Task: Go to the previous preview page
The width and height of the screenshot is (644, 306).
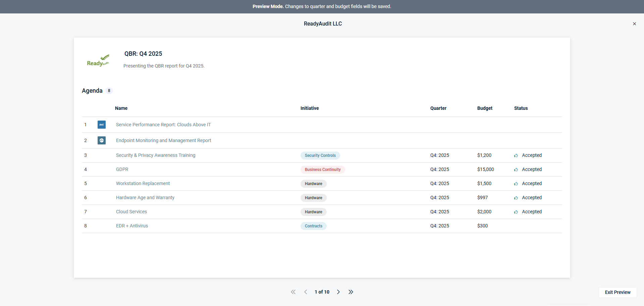Action: pyautogui.click(x=306, y=292)
